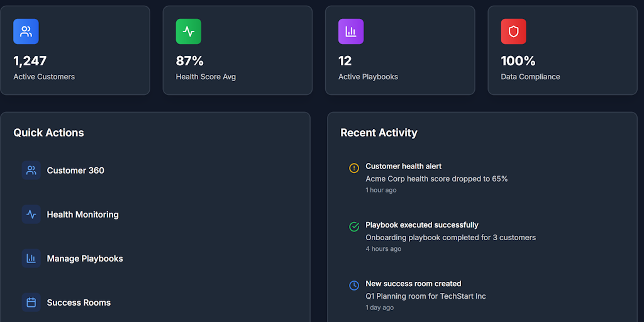The height and width of the screenshot is (322, 644).
Task: Go to the Success Rooms quick action
Action: pyautogui.click(x=155, y=303)
